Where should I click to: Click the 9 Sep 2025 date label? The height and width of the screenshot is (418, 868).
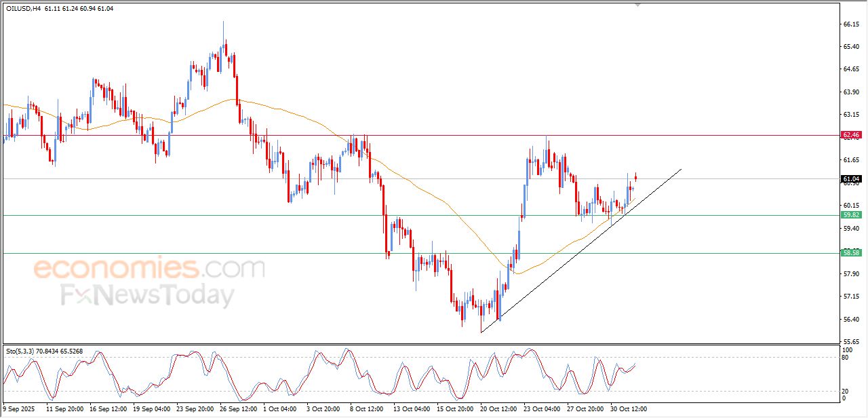coord(18,409)
